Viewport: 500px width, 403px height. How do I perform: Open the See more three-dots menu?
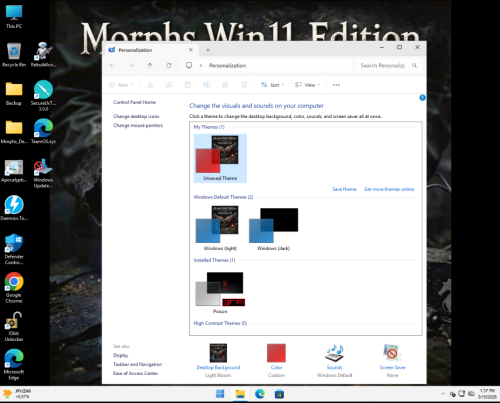click(336, 85)
